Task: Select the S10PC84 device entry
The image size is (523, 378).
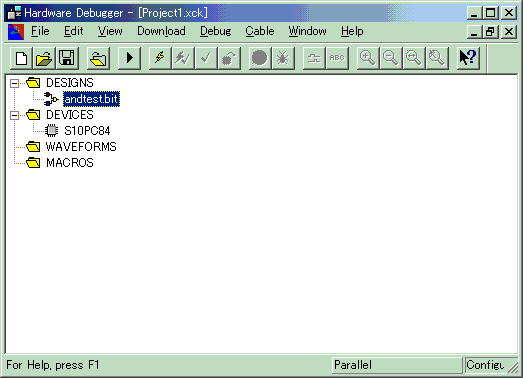Action: [x=87, y=131]
